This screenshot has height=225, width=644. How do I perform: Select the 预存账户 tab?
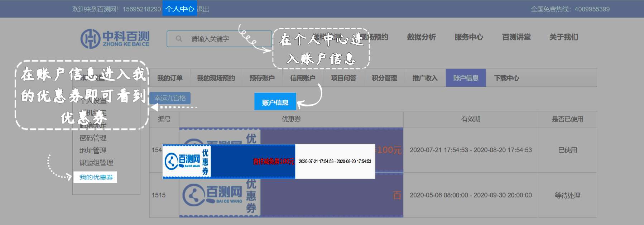[x=262, y=78]
